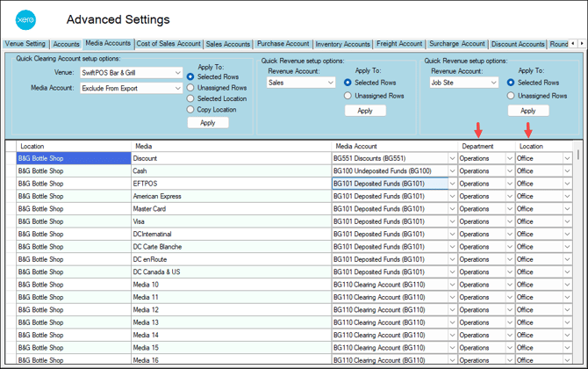Select the Copy Location radio button
The height and width of the screenshot is (369, 588).
pos(190,109)
